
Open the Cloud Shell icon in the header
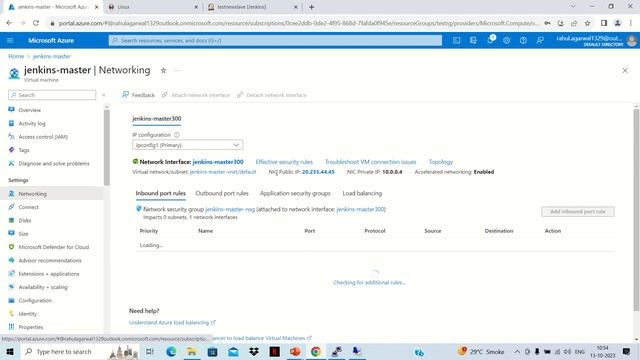tap(456, 40)
